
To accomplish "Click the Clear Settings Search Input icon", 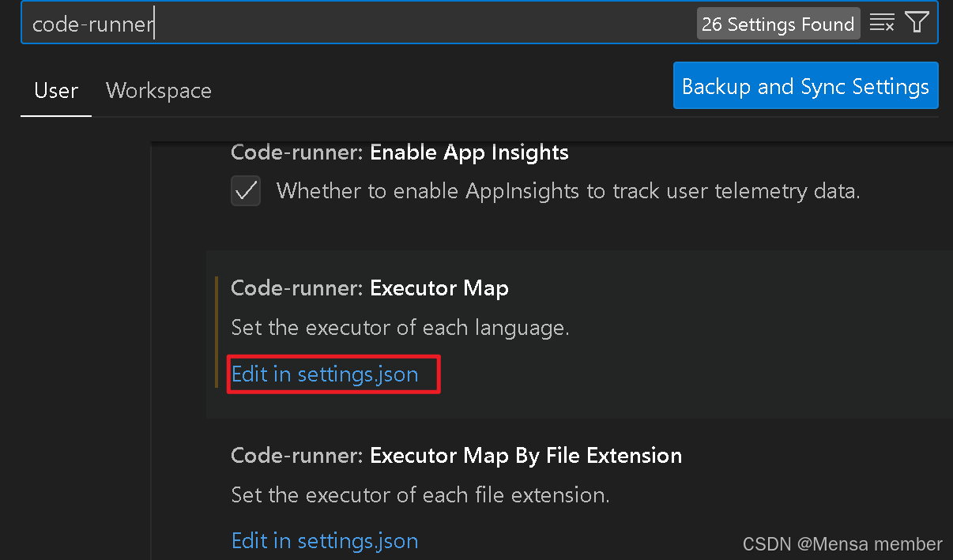I will [882, 22].
